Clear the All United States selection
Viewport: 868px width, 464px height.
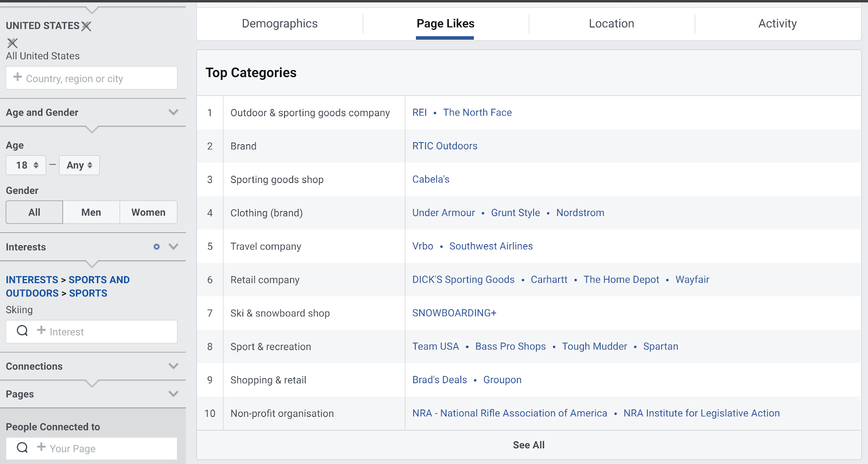pos(12,43)
